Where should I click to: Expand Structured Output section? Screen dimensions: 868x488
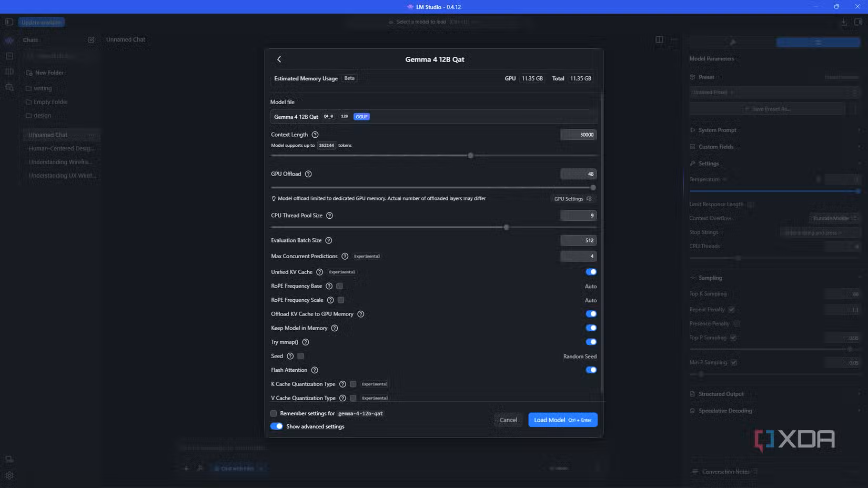point(774,394)
